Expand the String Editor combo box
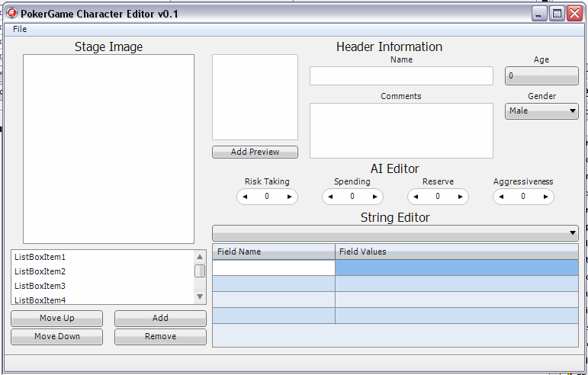 [572, 233]
